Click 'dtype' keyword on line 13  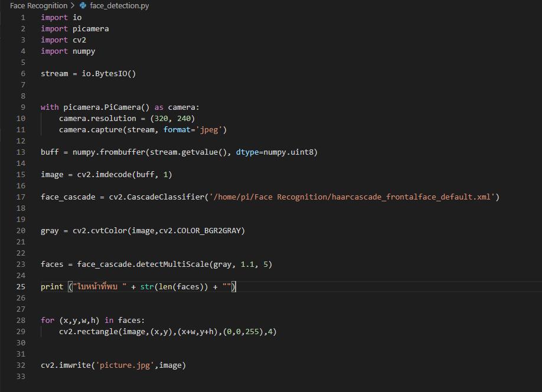[x=247, y=152]
